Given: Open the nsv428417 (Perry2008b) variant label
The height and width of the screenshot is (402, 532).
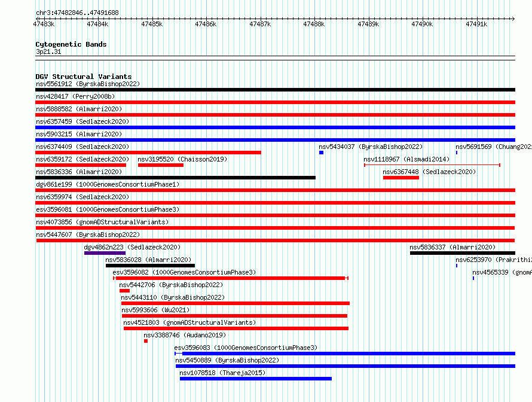Looking at the screenshot, I should [75, 96].
